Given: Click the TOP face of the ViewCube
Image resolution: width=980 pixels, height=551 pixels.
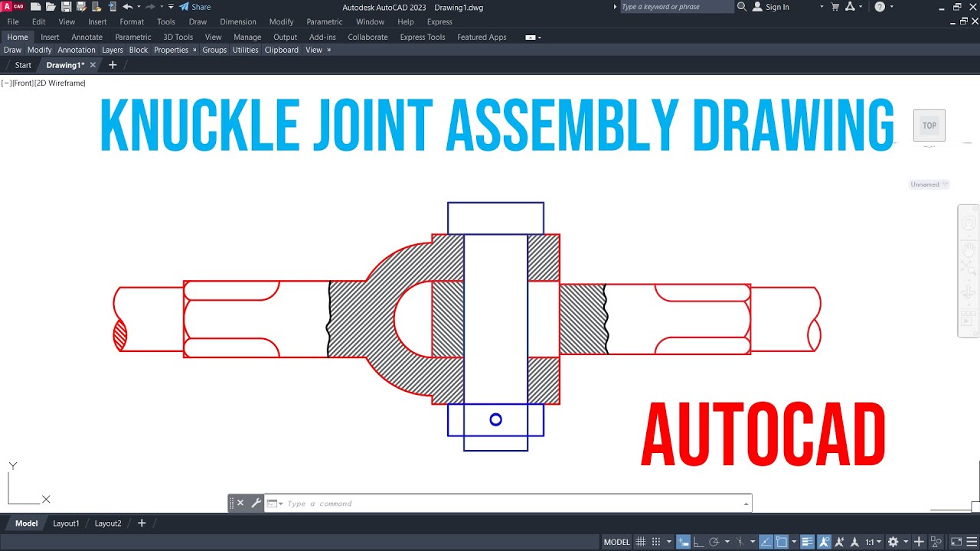Looking at the screenshot, I should pos(929,126).
